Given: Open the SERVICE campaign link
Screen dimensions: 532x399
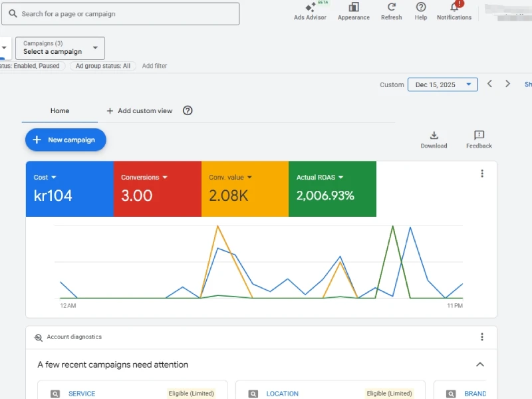Looking at the screenshot, I should (x=82, y=394).
